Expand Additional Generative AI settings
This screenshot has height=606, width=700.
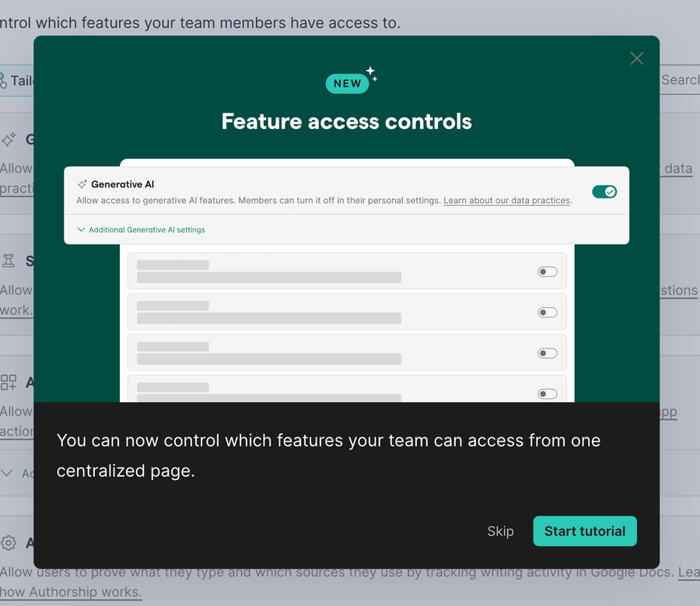coord(140,230)
